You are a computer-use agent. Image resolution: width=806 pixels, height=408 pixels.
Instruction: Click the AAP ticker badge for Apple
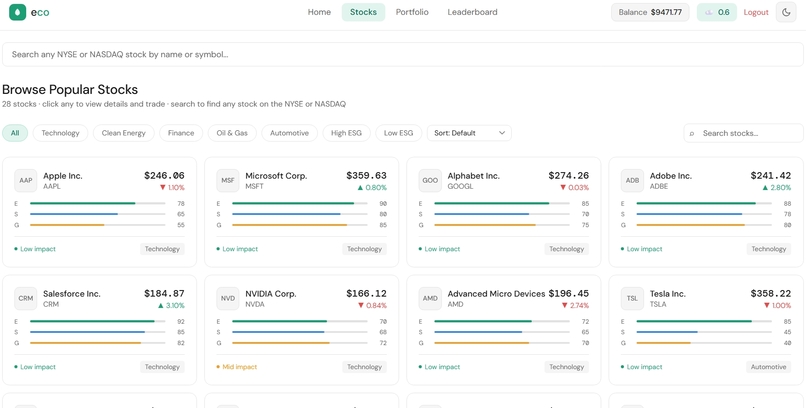tap(26, 181)
